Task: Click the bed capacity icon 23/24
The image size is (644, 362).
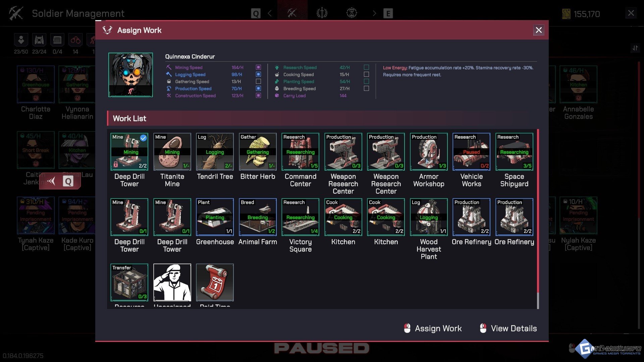Action: point(39,40)
